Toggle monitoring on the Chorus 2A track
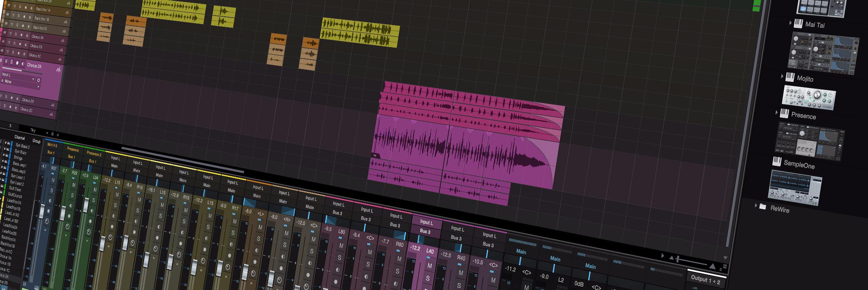The image size is (868, 290). tap(23, 64)
